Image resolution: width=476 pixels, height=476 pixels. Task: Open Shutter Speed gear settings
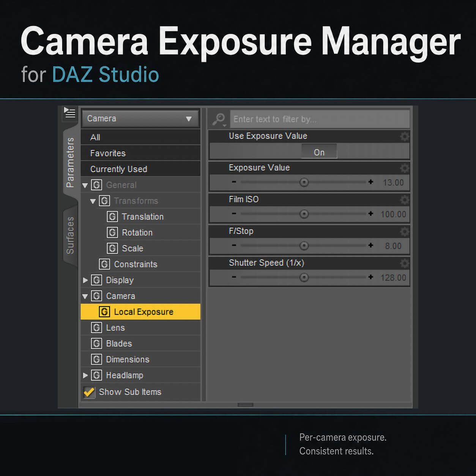point(405,263)
